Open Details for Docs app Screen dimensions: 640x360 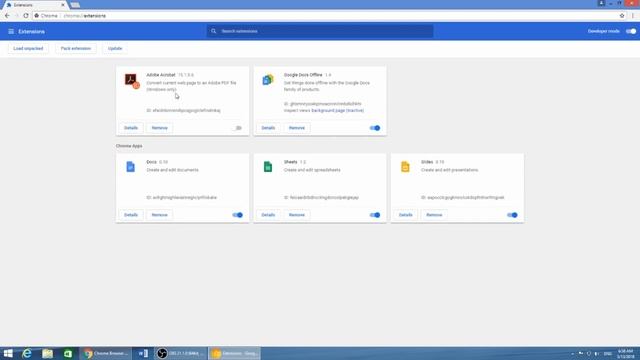pos(131,215)
